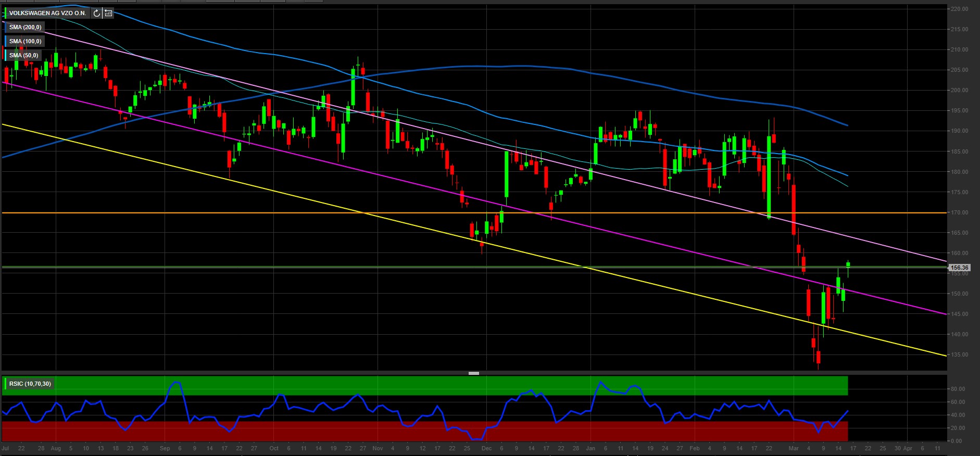Click the Oct label on time axis
This screenshot has width=980, height=456.
pyautogui.click(x=274, y=448)
